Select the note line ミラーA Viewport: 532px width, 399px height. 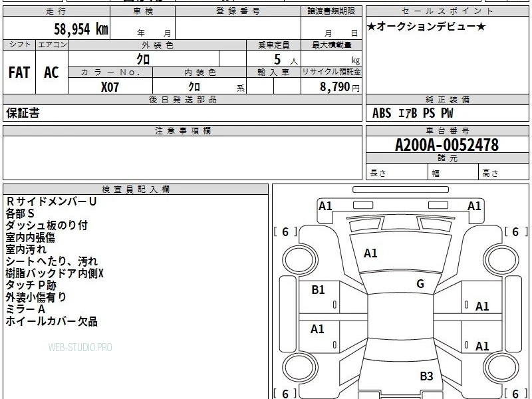click(25, 309)
